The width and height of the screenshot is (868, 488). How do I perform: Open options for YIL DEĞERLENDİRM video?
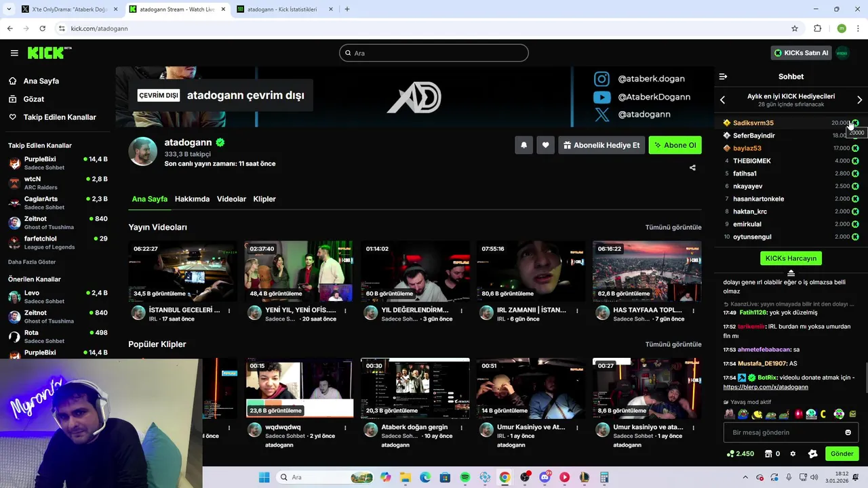pos(461,310)
